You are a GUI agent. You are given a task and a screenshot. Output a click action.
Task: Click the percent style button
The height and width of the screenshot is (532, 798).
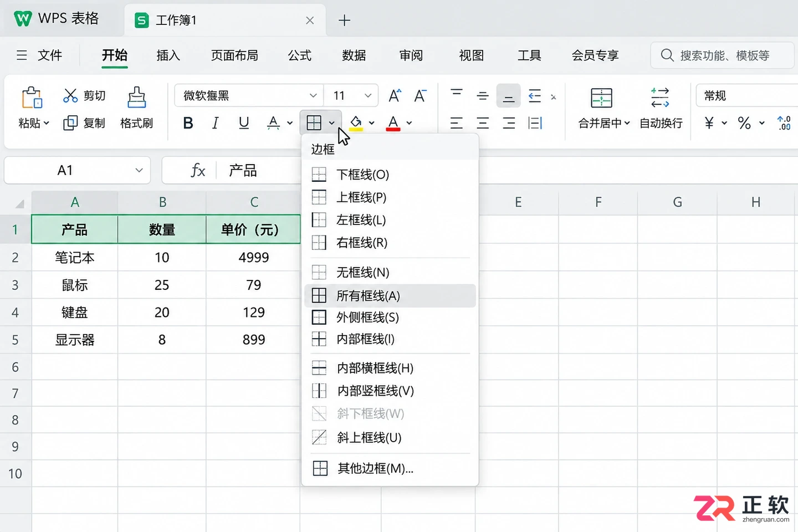pyautogui.click(x=744, y=123)
